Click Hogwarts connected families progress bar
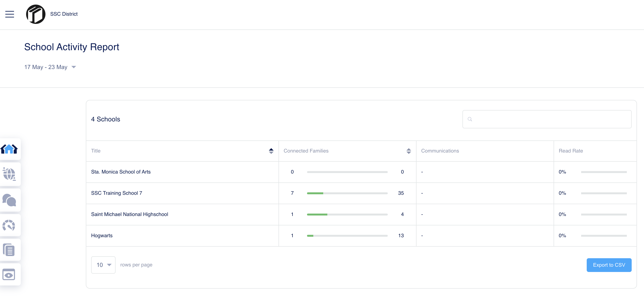 coord(347,236)
